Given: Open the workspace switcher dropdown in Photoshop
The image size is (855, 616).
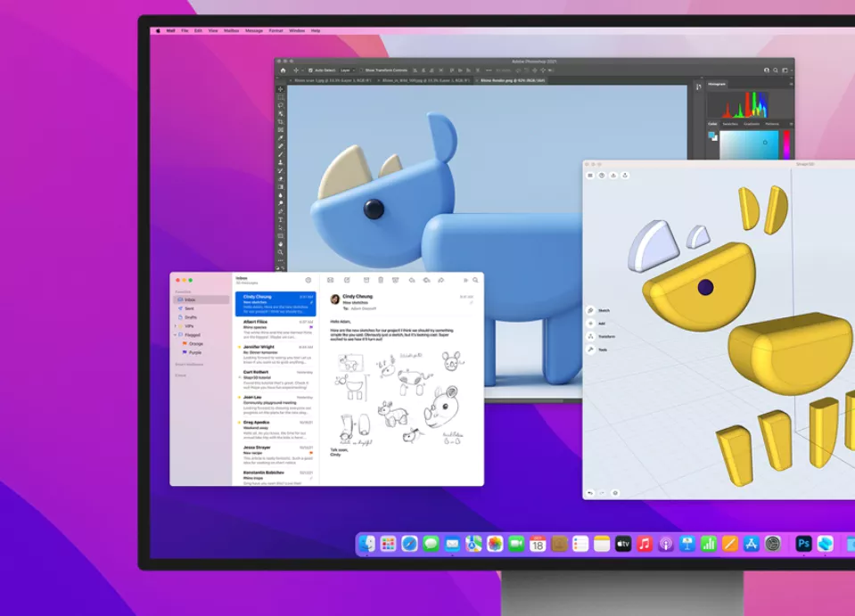Looking at the screenshot, I should (x=786, y=70).
